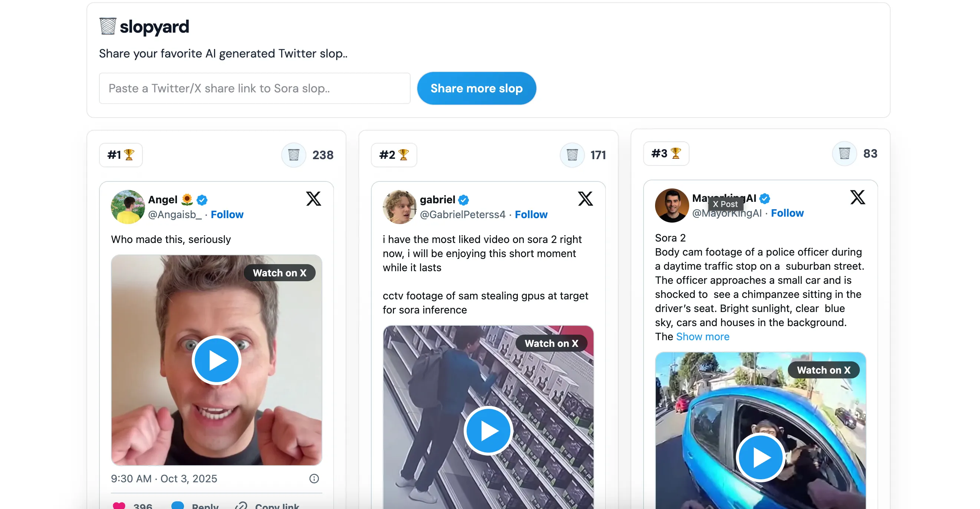Follow @GabrielPeterss4 from the tweet header
This screenshot has width=980, height=509.
(531, 214)
